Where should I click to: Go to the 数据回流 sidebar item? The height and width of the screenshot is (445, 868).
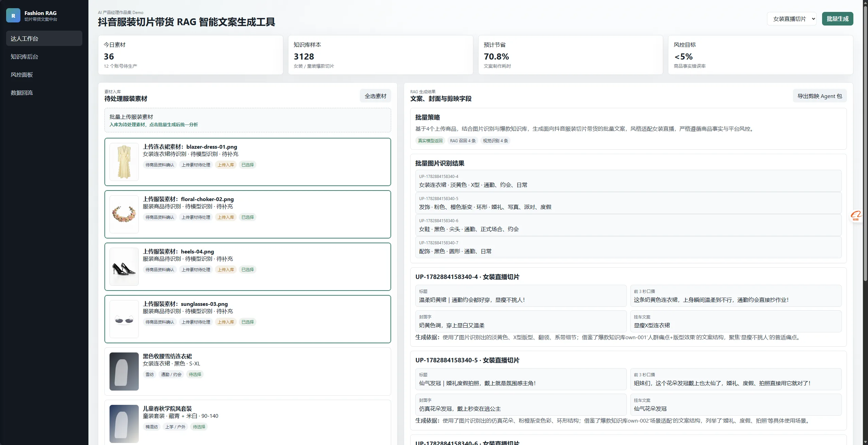point(44,93)
